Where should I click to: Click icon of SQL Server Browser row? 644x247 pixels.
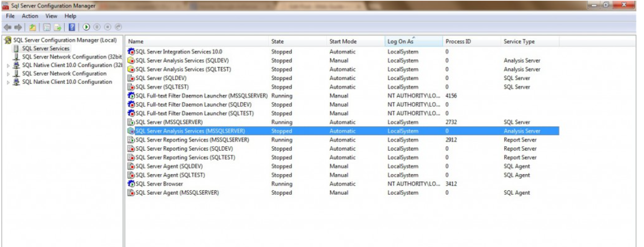(131, 184)
